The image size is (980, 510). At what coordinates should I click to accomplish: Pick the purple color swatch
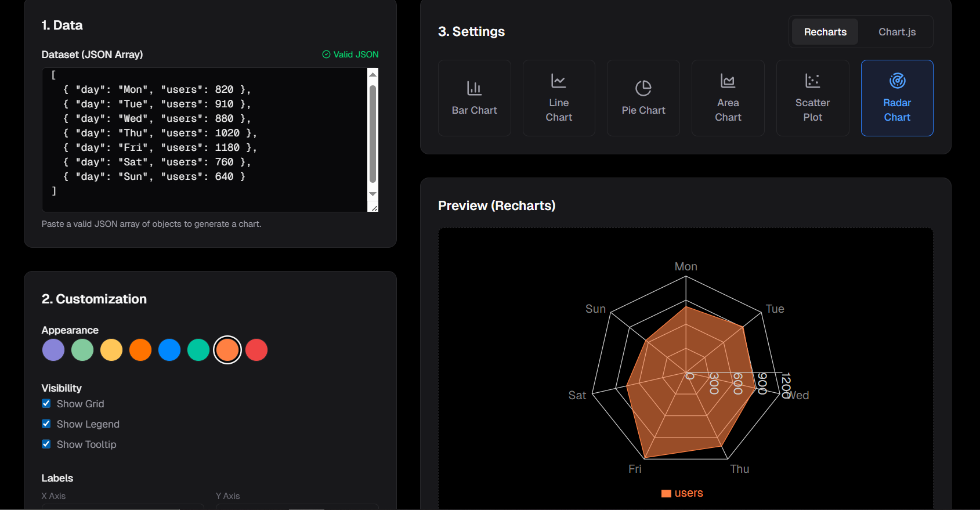(53, 350)
